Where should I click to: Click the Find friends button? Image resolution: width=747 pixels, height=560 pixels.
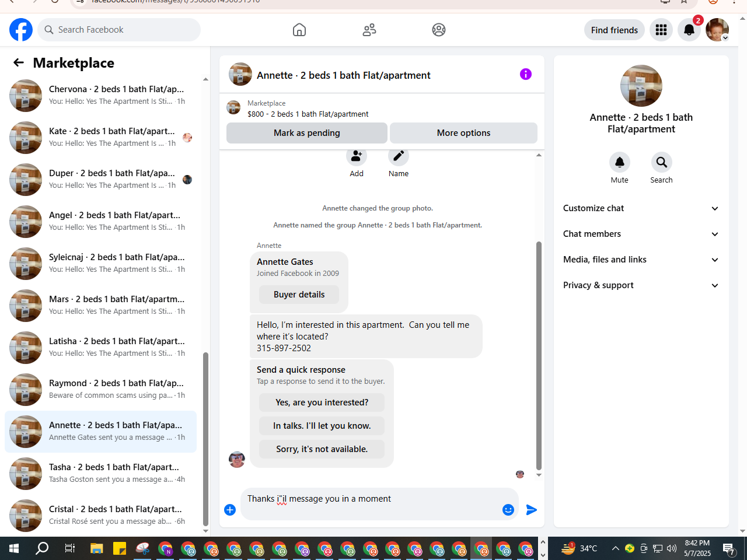[615, 30]
